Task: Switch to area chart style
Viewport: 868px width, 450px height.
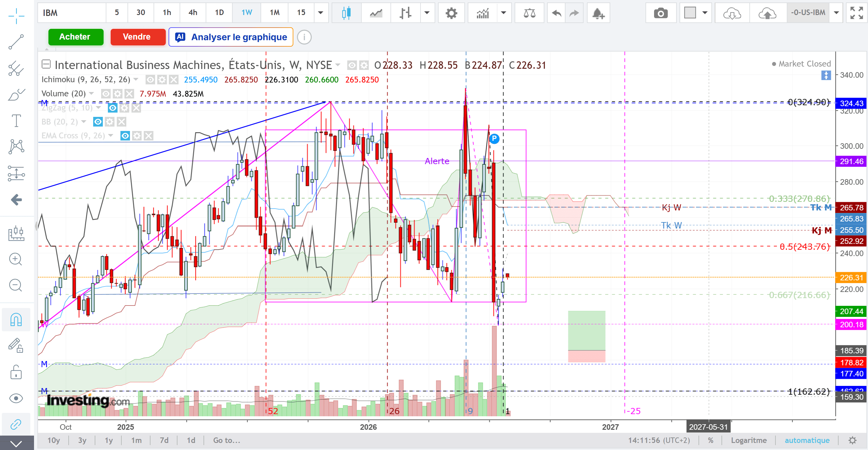Action: 376,13
